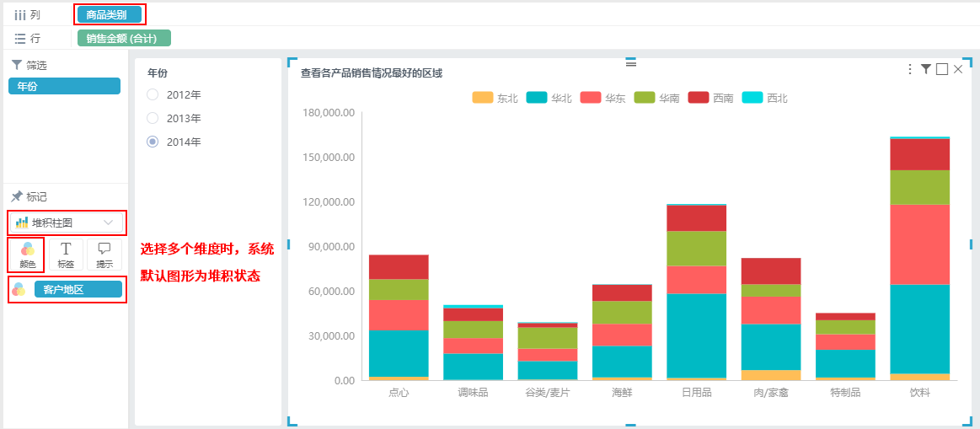Maximize the chart with the square icon
Image resolution: width=980 pixels, height=429 pixels.
point(942,69)
